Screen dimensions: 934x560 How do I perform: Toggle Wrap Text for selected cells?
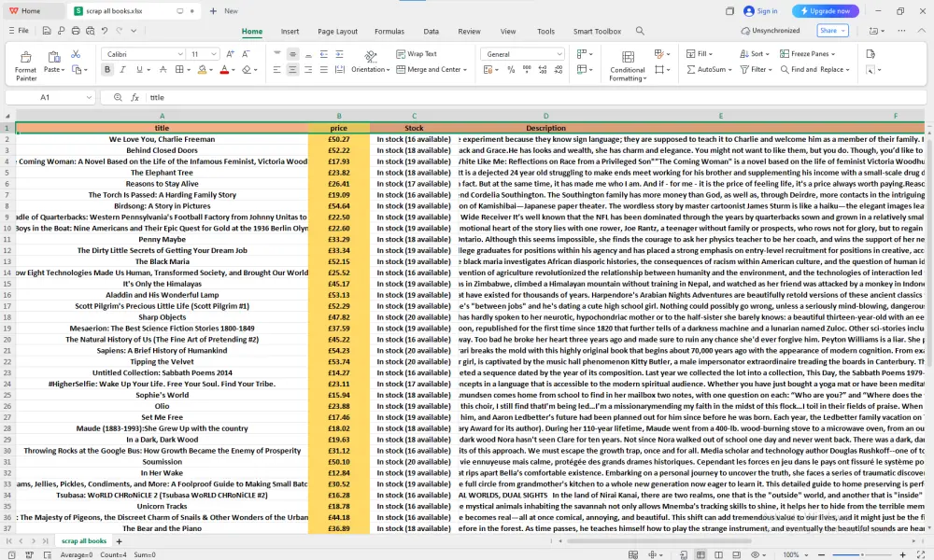pyautogui.click(x=417, y=54)
